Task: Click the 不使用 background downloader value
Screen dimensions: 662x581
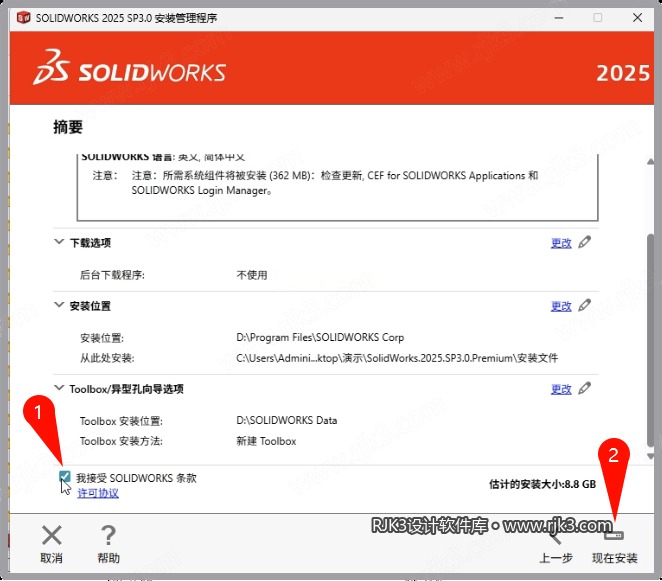Action: 252,275
